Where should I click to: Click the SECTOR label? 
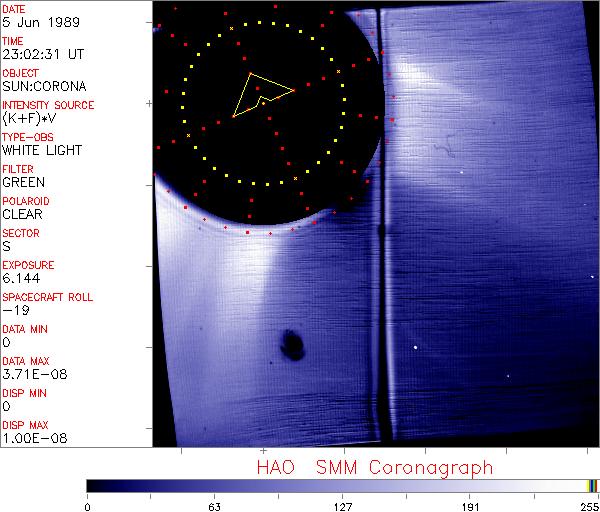coord(21,233)
